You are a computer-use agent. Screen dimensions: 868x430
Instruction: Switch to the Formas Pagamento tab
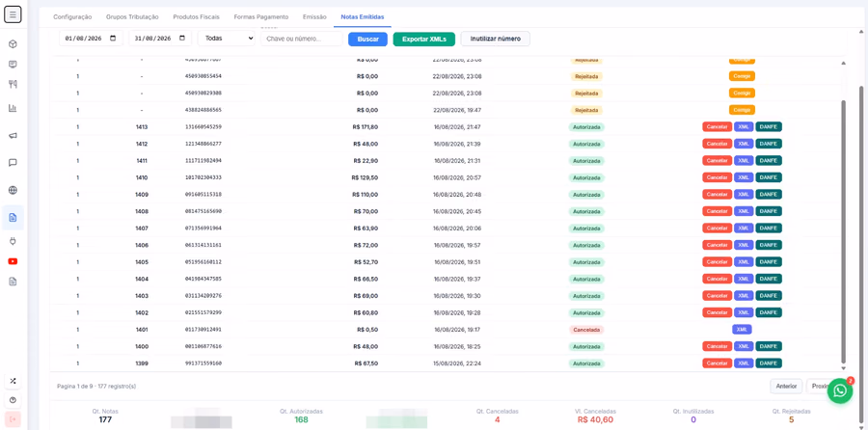(261, 17)
